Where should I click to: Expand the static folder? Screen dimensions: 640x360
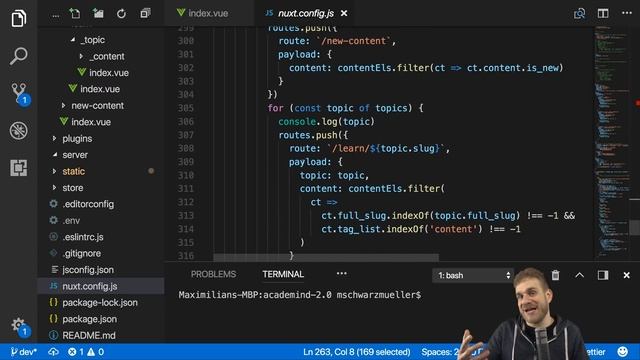tap(73, 171)
